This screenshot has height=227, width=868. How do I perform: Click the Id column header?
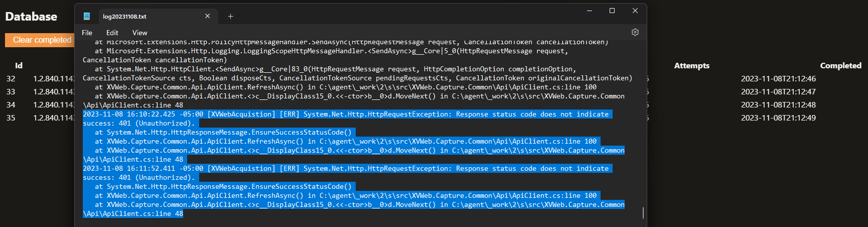coord(19,65)
